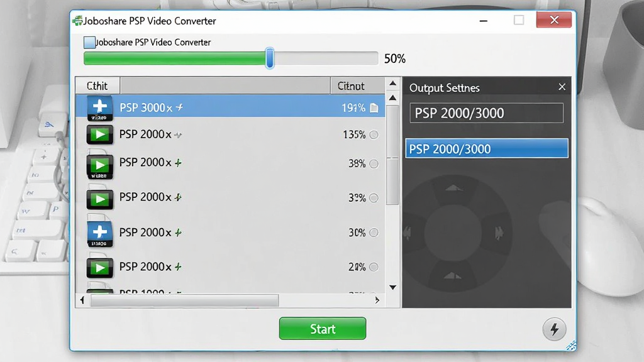The width and height of the screenshot is (644, 362).
Task: Select radio button on the 135% row
Action: (374, 134)
